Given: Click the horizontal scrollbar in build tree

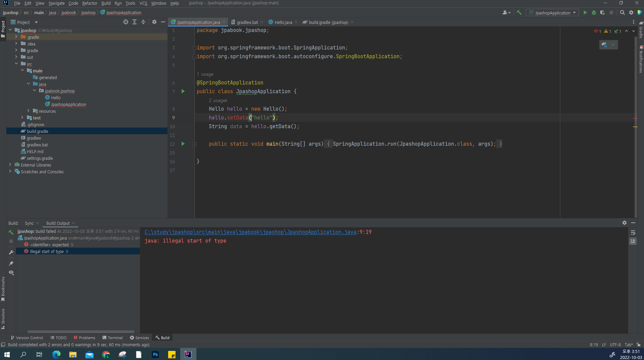Looking at the screenshot, I should [81, 331].
